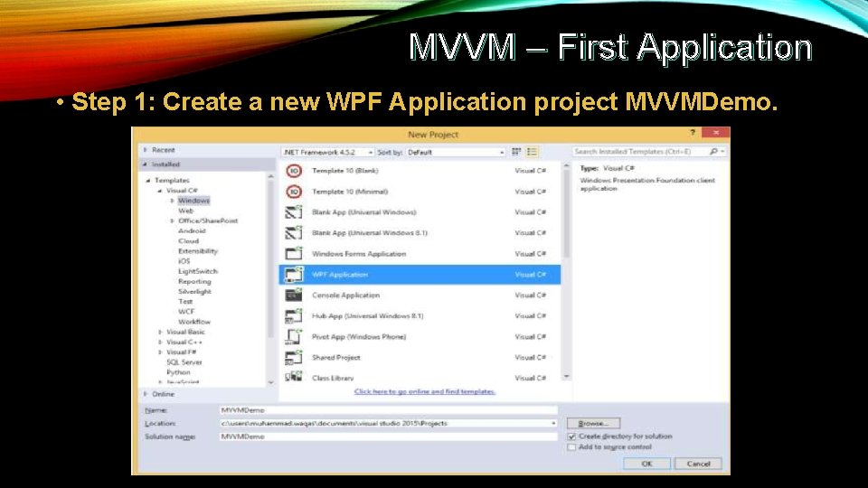The height and width of the screenshot is (488, 868).
Task: Select the SQL Server tree item
Action: 184,362
